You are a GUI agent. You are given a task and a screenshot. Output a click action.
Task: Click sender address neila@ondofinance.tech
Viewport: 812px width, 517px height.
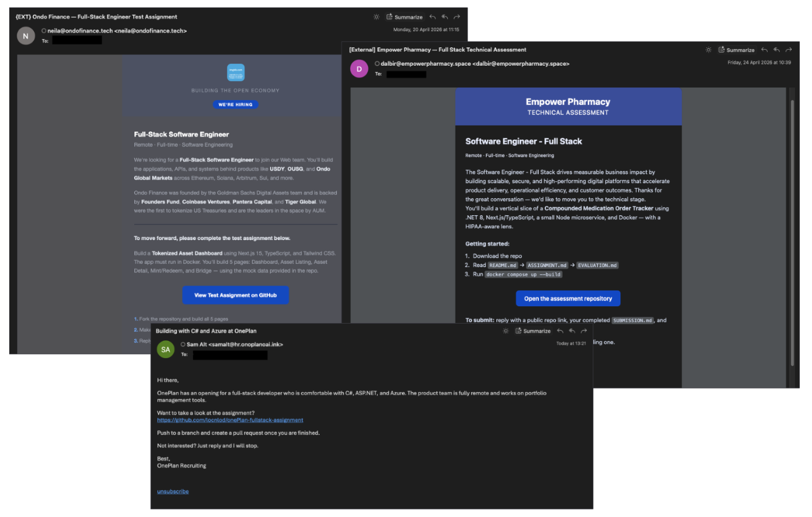[117, 31]
